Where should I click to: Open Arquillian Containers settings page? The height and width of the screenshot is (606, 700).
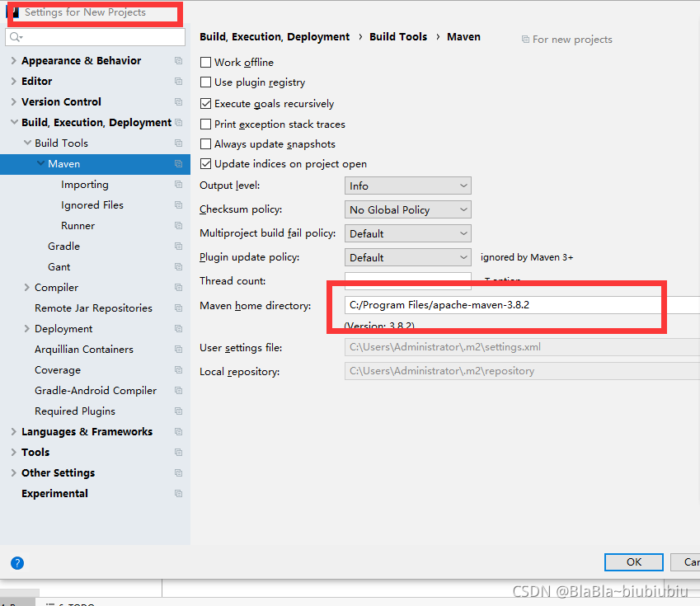coord(84,350)
